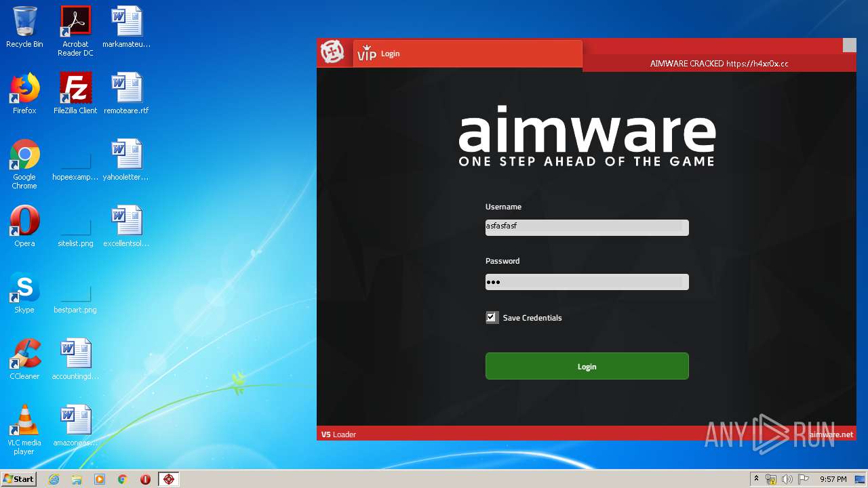Open Action Center flag icon
The width and height of the screenshot is (868, 488).
pyautogui.click(x=804, y=479)
